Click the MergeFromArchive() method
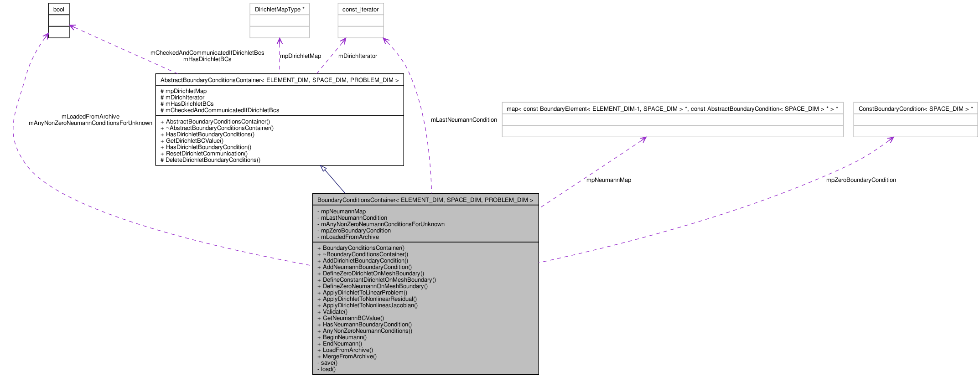 tap(347, 356)
